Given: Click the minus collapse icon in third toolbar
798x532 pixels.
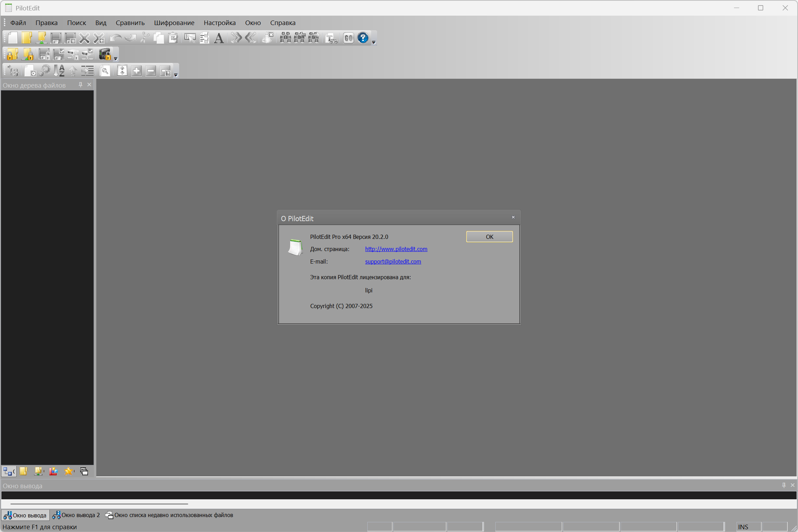Looking at the screenshot, I should tap(151, 71).
